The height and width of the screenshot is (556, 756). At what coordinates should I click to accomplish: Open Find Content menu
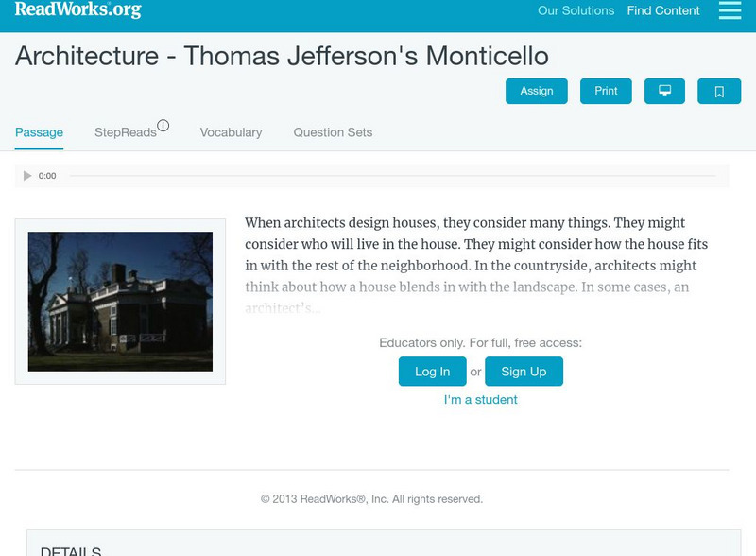(x=663, y=11)
